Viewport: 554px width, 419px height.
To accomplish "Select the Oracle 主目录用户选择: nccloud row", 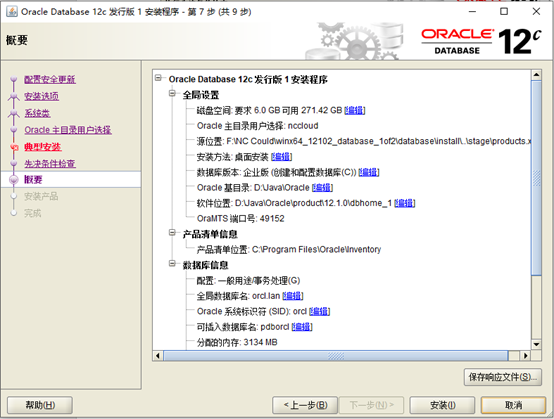I will (258, 126).
